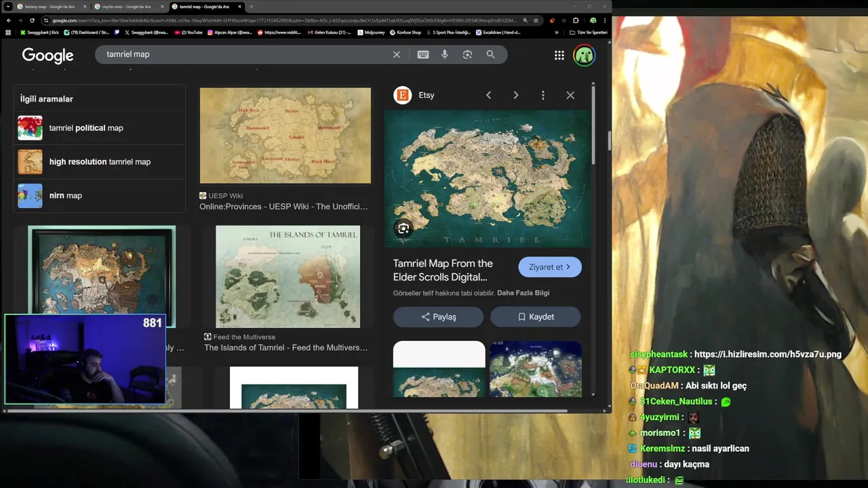The image size is (868, 488).
Task: Open hizliresim link in stream chat
Action: pos(768,354)
